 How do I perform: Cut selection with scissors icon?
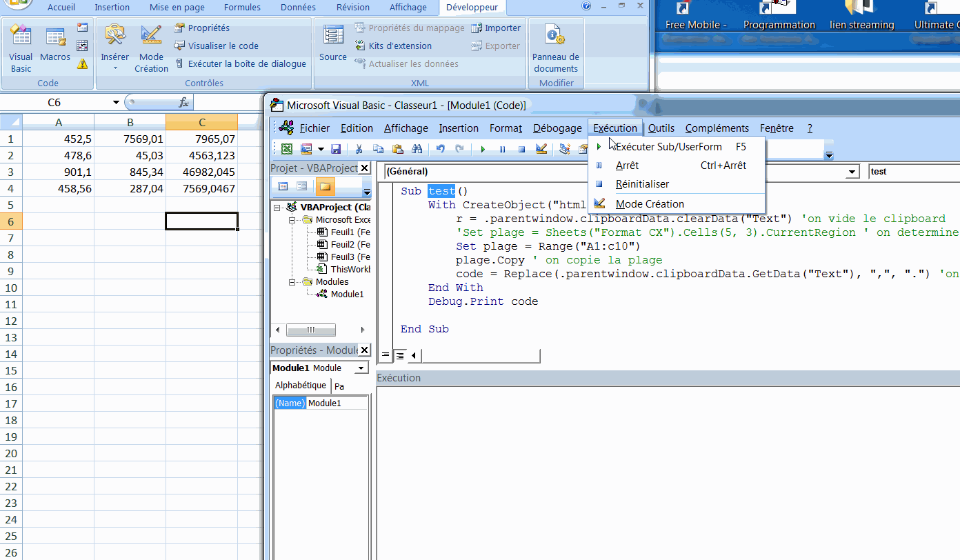tap(359, 149)
